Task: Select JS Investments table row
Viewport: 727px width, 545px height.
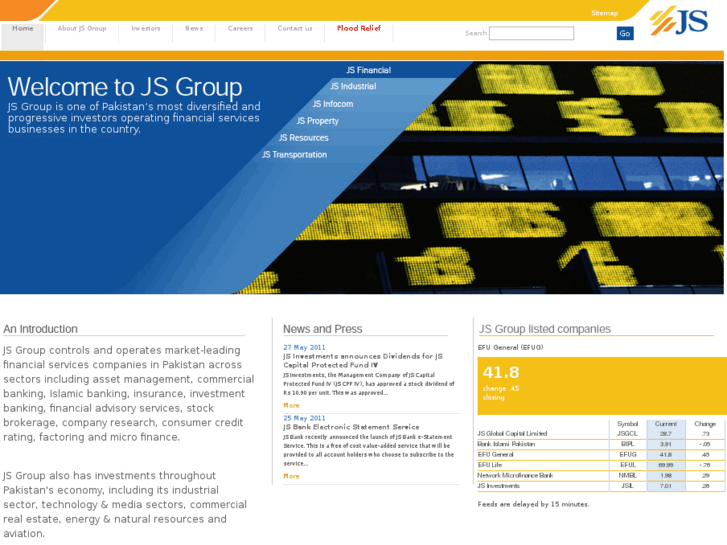Action: (601, 486)
